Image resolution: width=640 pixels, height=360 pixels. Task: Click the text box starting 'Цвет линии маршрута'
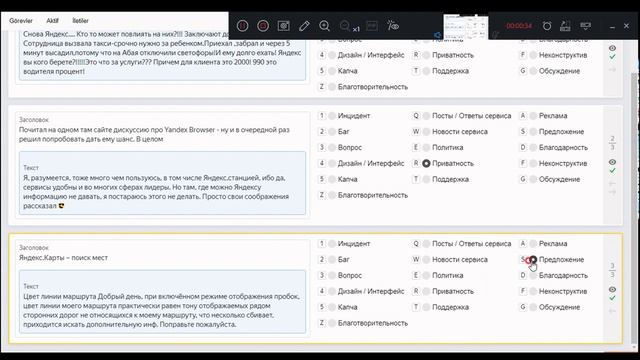click(x=162, y=302)
